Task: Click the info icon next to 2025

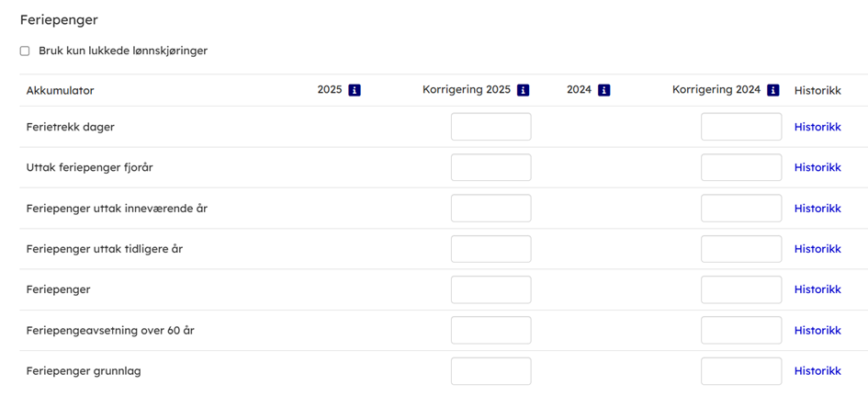Action: (x=355, y=90)
